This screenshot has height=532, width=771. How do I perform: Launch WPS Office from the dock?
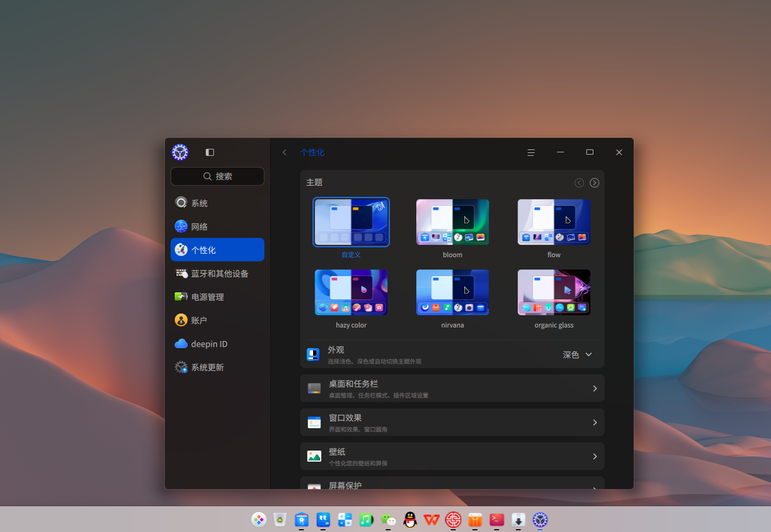point(432,520)
